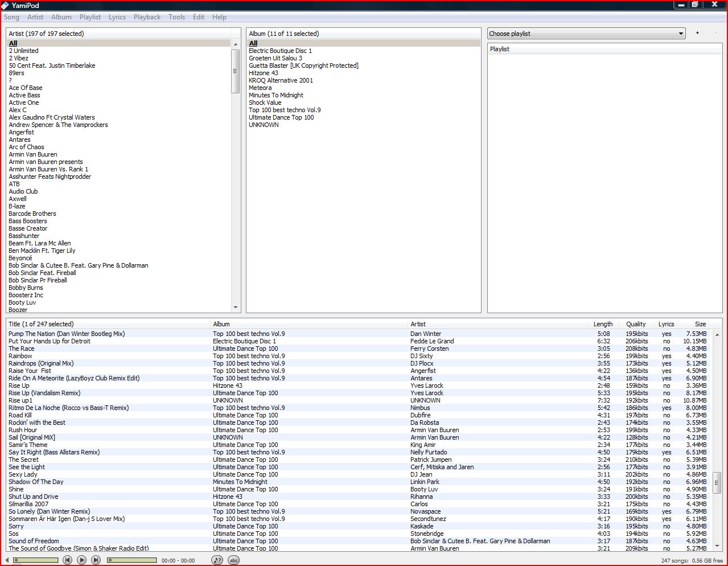Click artist list scroll down arrow
The image size is (728, 566).
pos(236,307)
